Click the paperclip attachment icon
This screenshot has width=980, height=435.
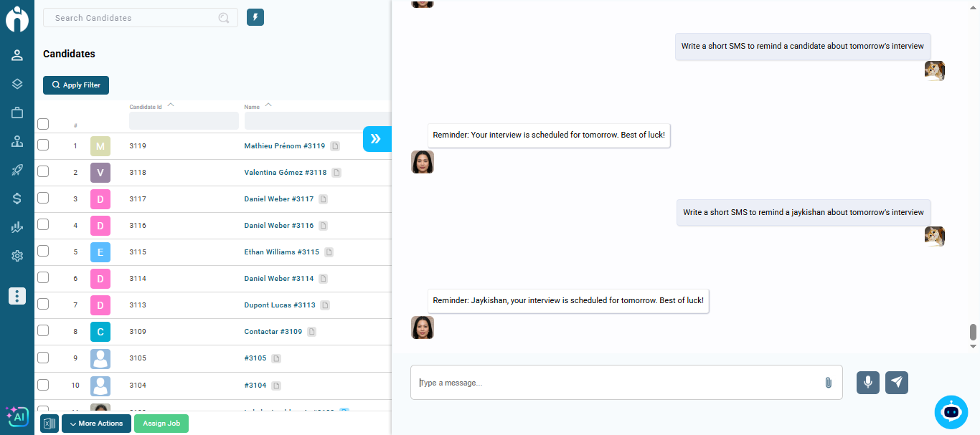coord(828,383)
